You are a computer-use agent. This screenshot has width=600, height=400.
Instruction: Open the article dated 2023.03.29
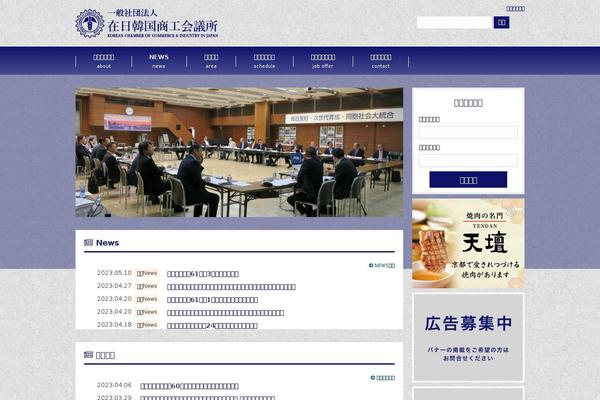pyautogui.click(x=207, y=398)
